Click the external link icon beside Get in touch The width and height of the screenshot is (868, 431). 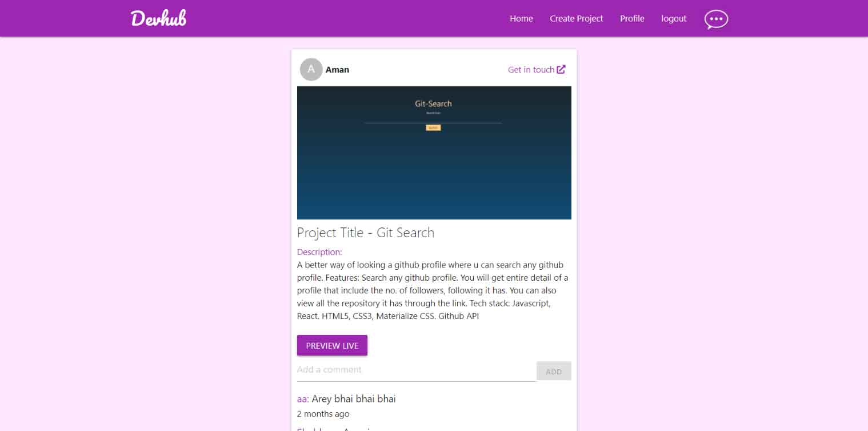click(561, 69)
